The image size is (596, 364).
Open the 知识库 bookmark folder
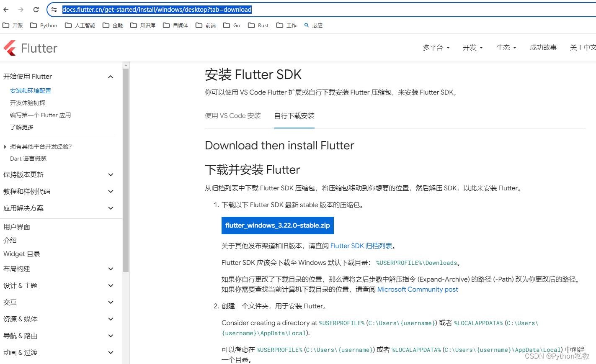pyautogui.click(x=143, y=25)
